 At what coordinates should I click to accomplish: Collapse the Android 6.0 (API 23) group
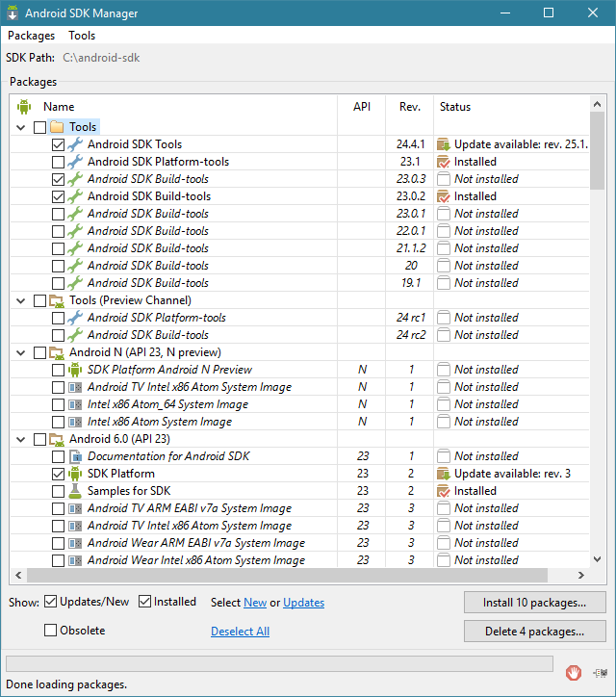(x=21, y=440)
